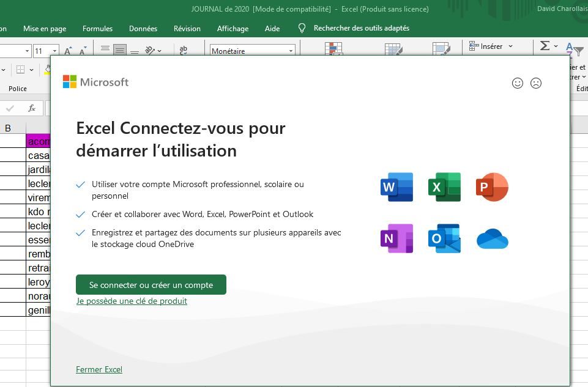588x387 pixels.
Task: Click the Excel app icon in dialog
Action: 444,187
